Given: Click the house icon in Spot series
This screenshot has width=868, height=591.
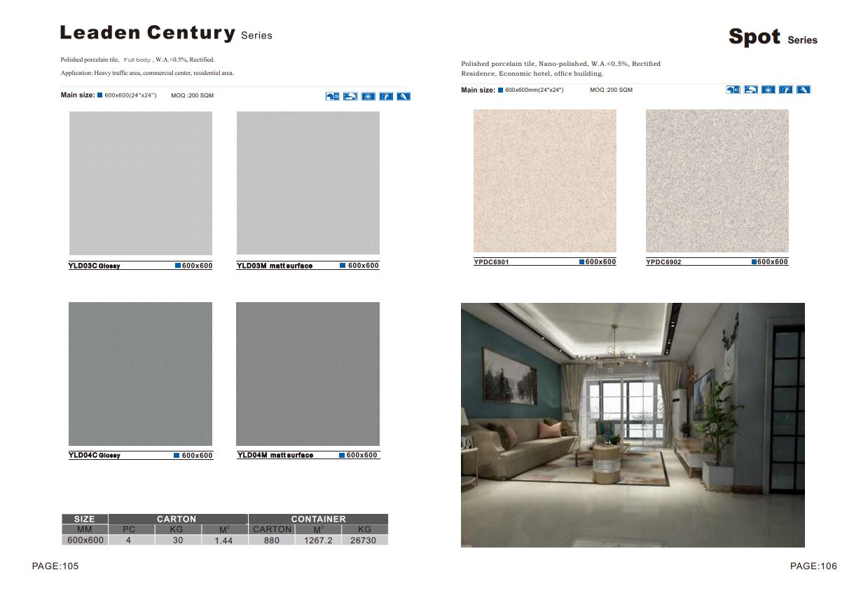Looking at the screenshot, I should tap(733, 90).
